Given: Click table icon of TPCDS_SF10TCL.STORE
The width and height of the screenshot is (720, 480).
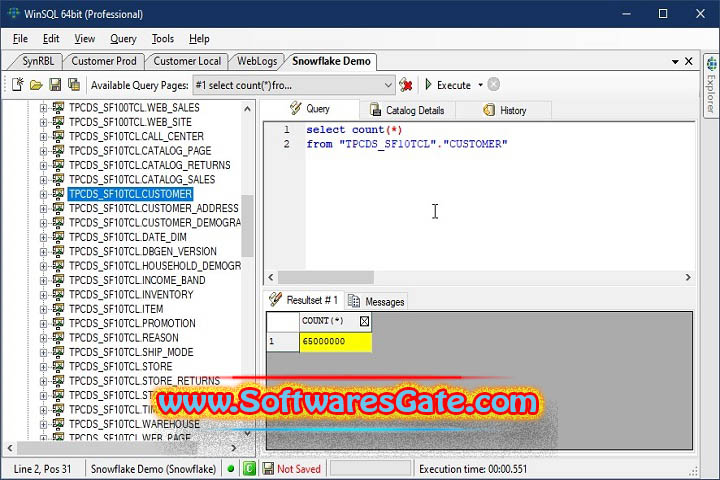Looking at the screenshot, I should tap(58, 366).
